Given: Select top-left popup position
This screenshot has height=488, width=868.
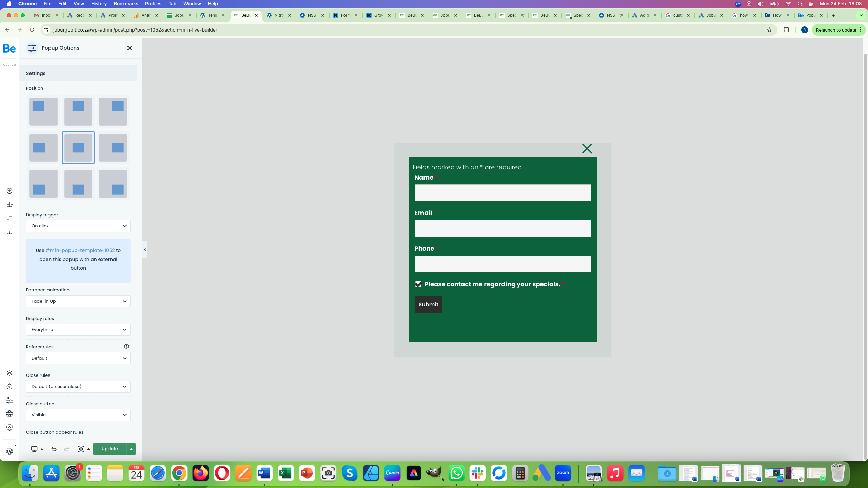Looking at the screenshot, I should [x=43, y=111].
